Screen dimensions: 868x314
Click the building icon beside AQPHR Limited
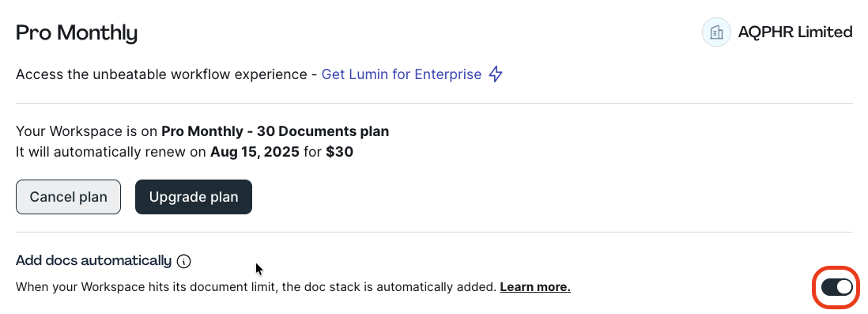(x=716, y=32)
